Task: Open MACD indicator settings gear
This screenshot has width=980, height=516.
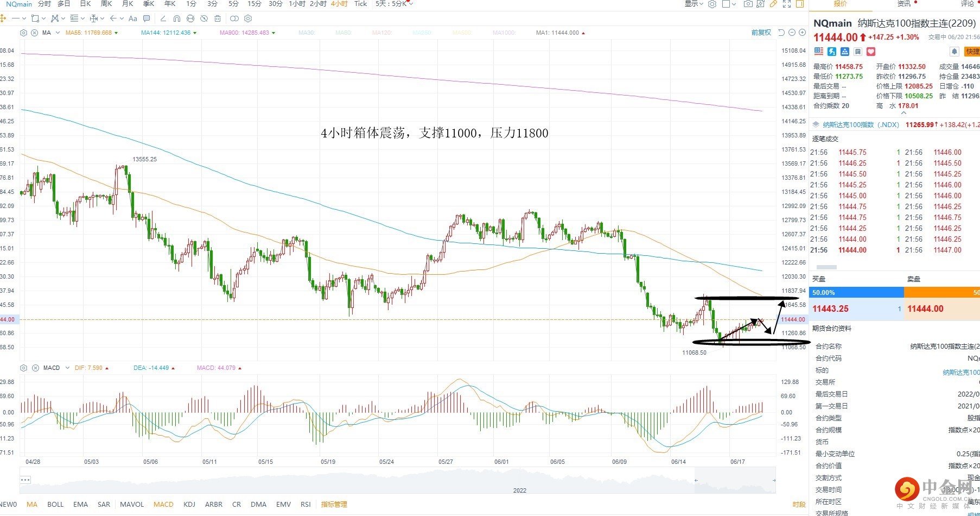Action: click(23, 368)
